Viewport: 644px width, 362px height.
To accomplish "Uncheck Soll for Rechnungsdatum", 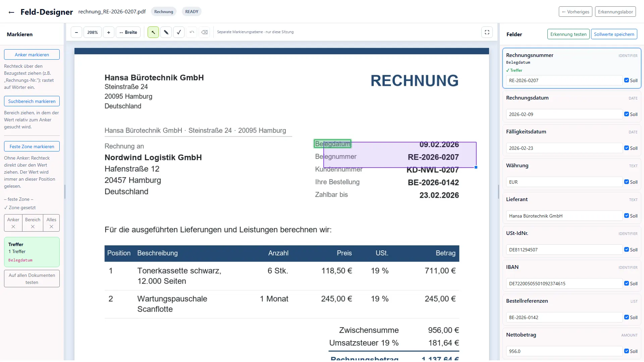I will (x=627, y=114).
